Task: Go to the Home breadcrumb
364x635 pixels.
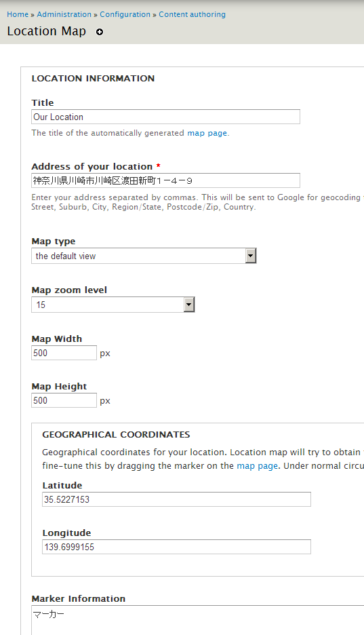Action: point(18,14)
